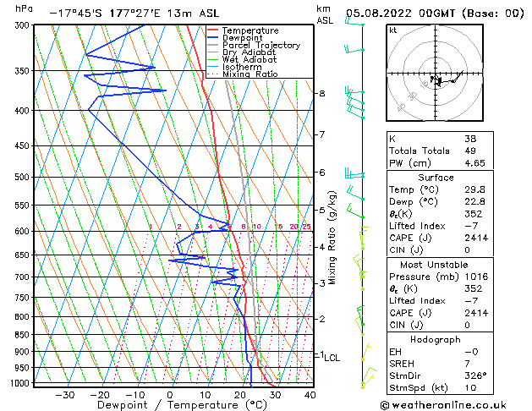This screenshot has width=532, height=411.
Task: Click the wind barb at 300 hPa level
Action: [x=354, y=22]
